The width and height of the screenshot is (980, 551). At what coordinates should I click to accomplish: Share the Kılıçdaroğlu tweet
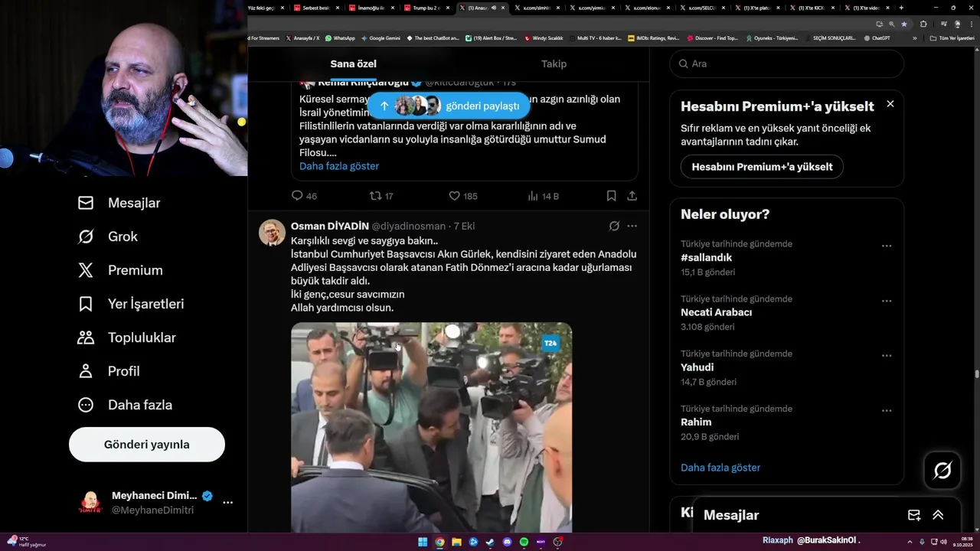(x=632, y=196)
